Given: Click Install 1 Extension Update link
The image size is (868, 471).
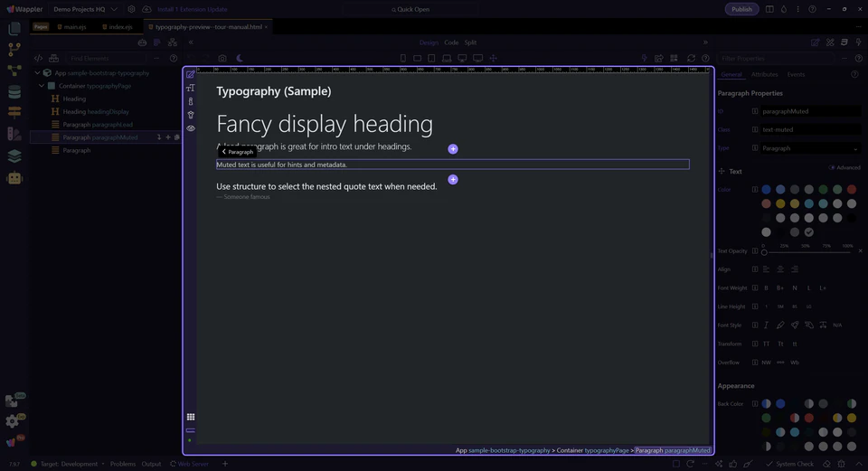Looking at the screenshot, I should click(192, 9).
